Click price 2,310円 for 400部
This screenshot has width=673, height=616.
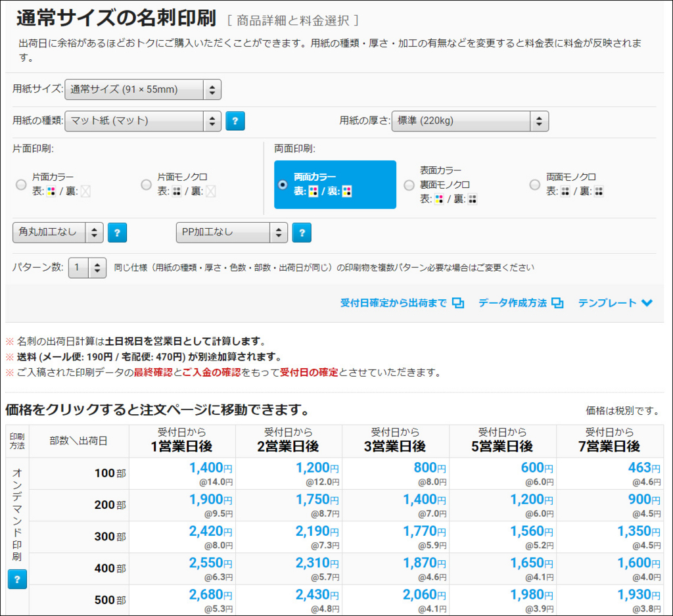pos(317,563)
